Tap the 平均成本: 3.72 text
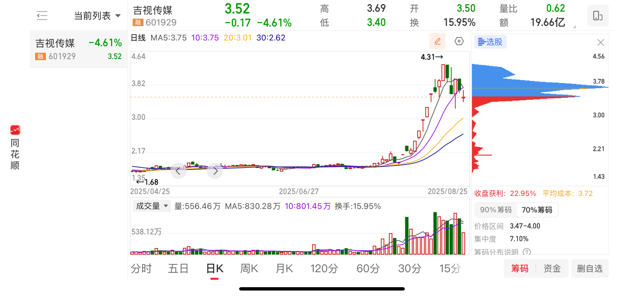The width and height of the screenshot is (644, 296). [568, 193]
